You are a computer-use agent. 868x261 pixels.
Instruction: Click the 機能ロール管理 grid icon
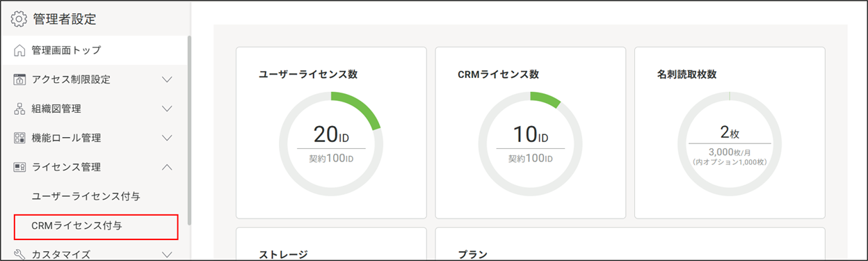19,138
